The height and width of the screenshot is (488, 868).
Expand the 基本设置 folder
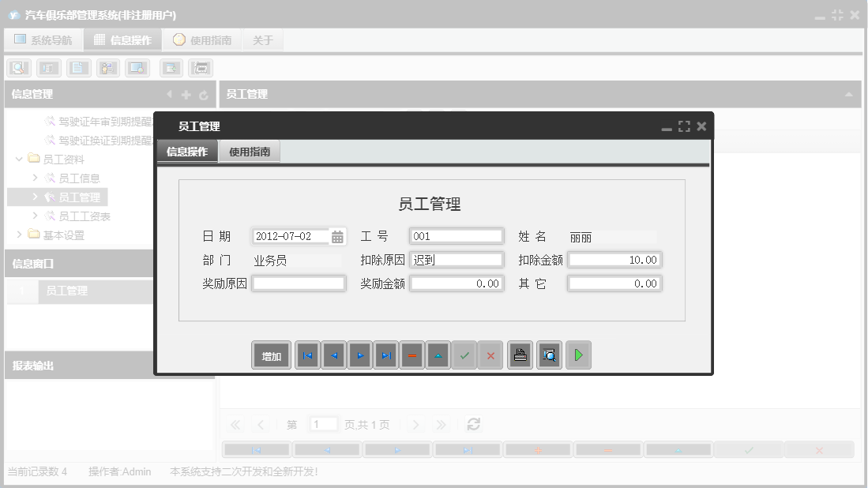point(19,235)
